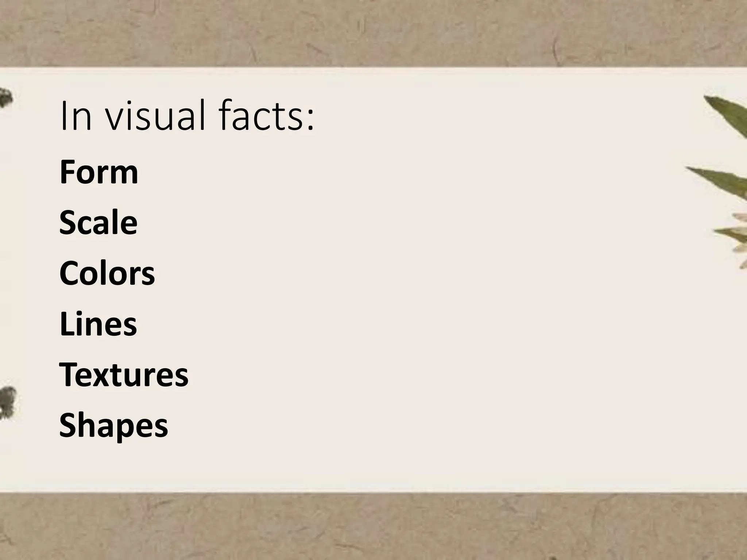This screenshot has width=747, height=560.
Task: Select the word 'Scale' in the list
Action: point(98,222)
